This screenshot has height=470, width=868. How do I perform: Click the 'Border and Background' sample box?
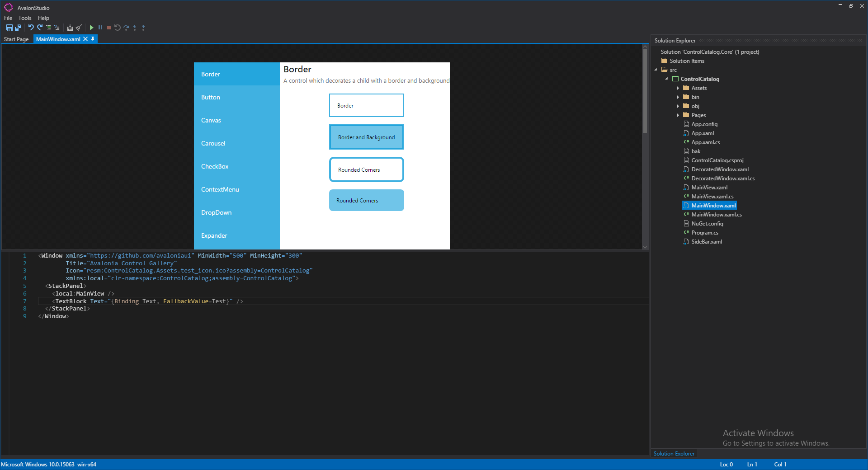pyautogui.click(x=367, y=137)
